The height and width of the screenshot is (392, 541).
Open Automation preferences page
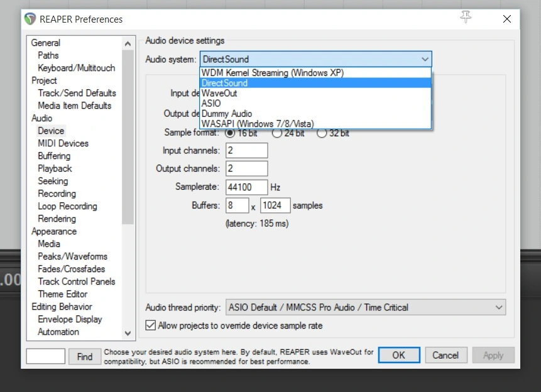58,332
